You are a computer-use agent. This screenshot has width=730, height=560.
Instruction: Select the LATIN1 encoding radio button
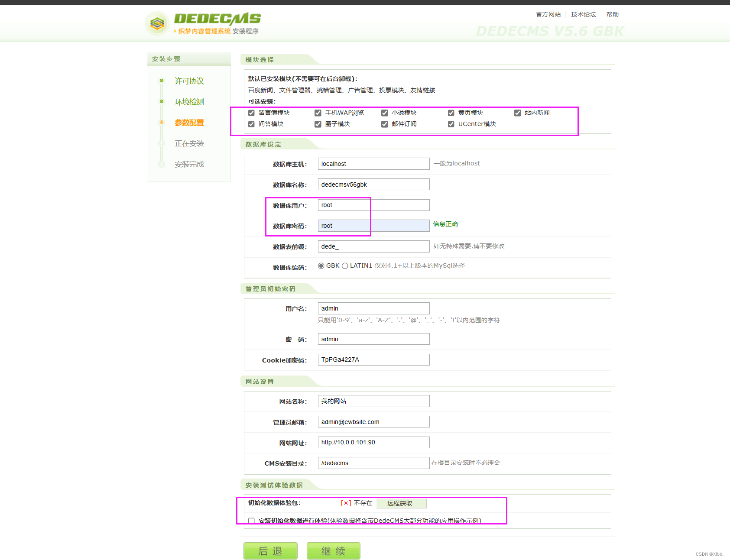click(345, 266)
